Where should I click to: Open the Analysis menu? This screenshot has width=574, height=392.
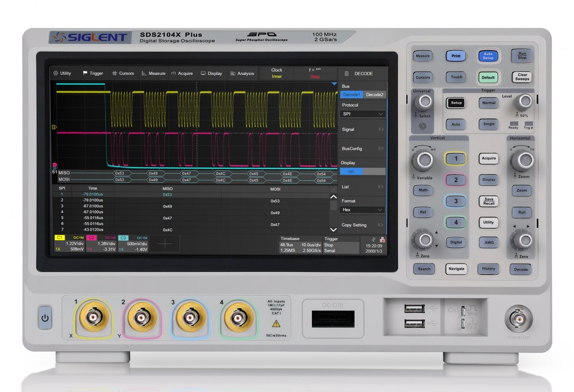click(x=242, y=74)
